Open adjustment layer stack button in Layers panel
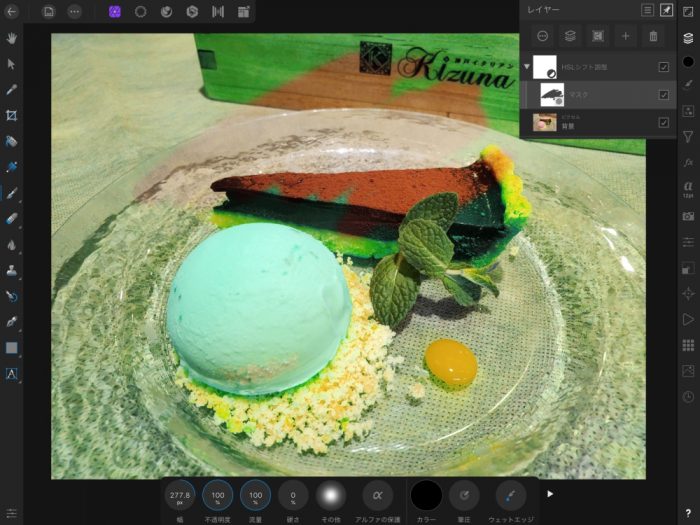 tap(570, 36)
